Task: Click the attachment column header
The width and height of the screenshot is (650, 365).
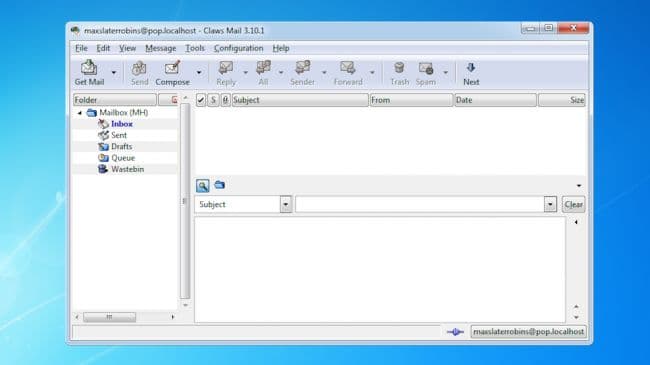Action: 225,100
